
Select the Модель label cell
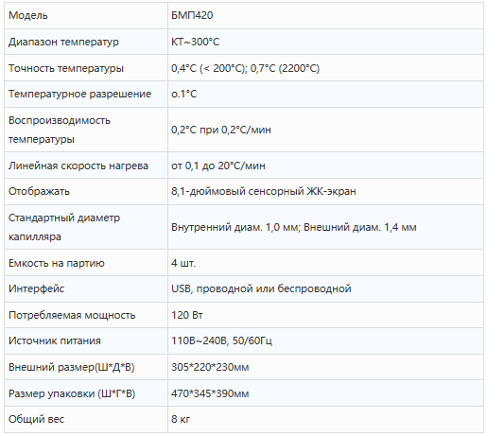pos(86,15)
